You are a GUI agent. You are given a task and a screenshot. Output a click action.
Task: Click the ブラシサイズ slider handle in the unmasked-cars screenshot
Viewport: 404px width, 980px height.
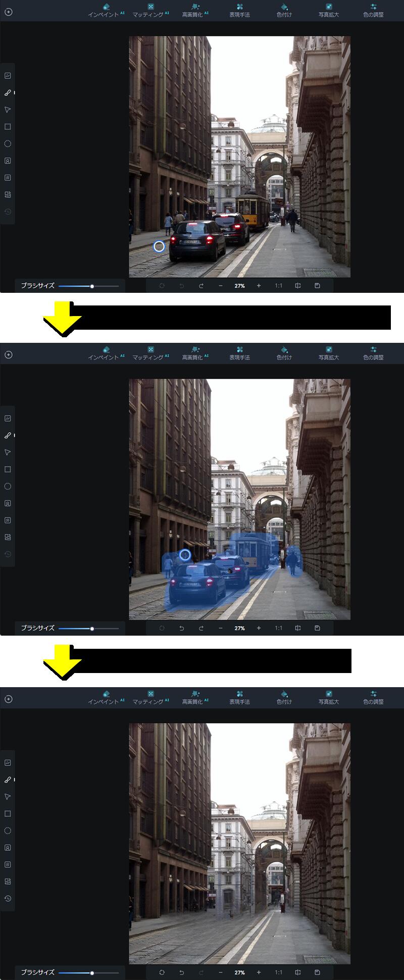coord(92,286)
